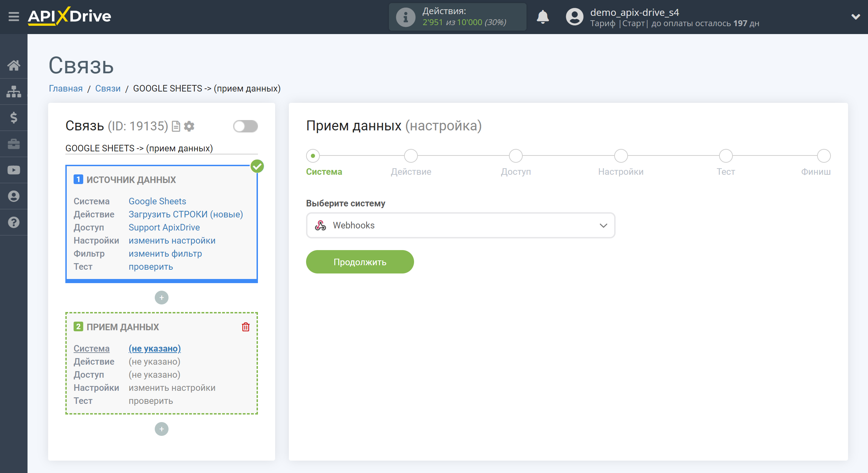
Task: Click the Главная breadcrumb link
Action: pos(66,88)
